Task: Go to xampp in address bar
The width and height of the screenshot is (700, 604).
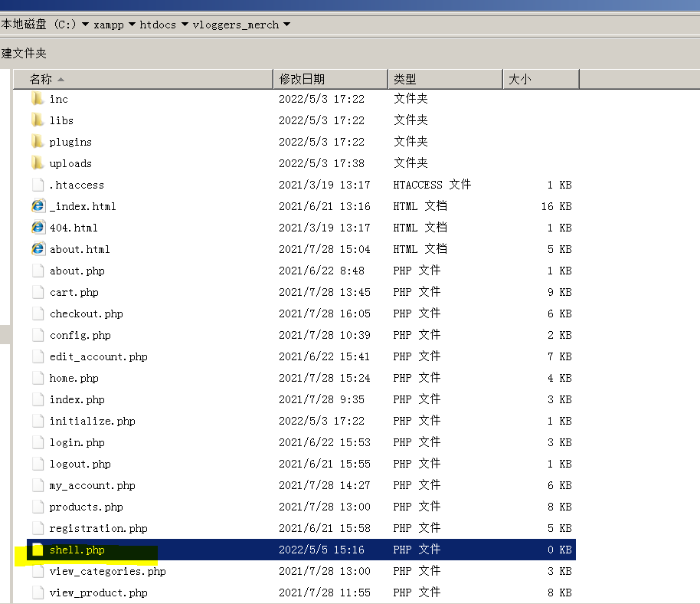Action: coord(109,25)
